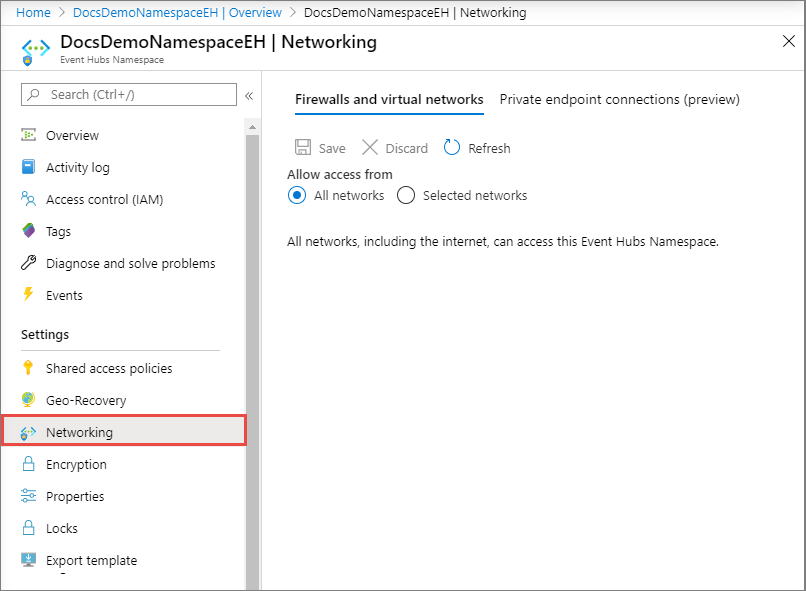Viewport: 806px width, 591px height.
Task: Click the Networking icon in Settings list
Action: 28,432
